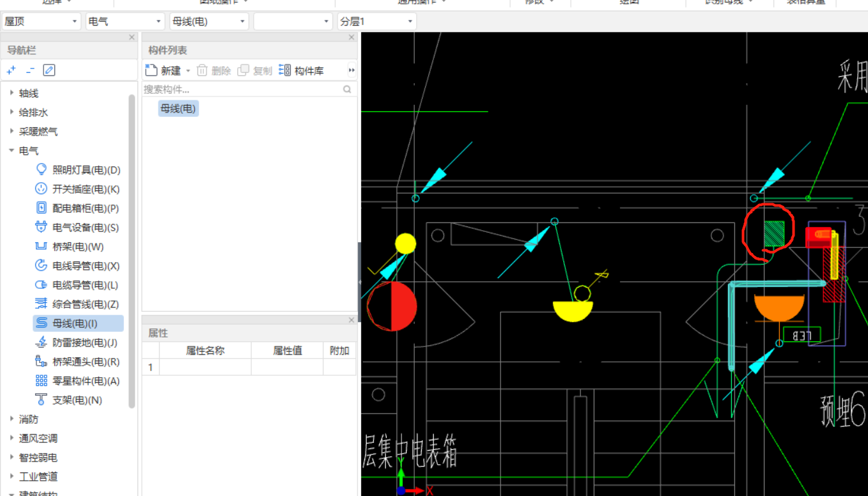
Task: Click the 附加 column header
Action: [339, 350]
